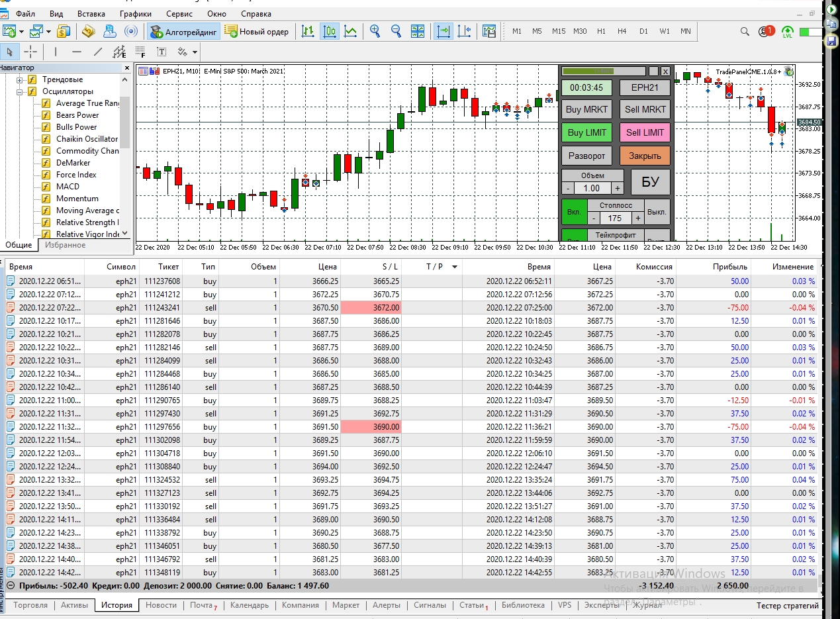Tile chart windows with grid icon

pos(418,31)
